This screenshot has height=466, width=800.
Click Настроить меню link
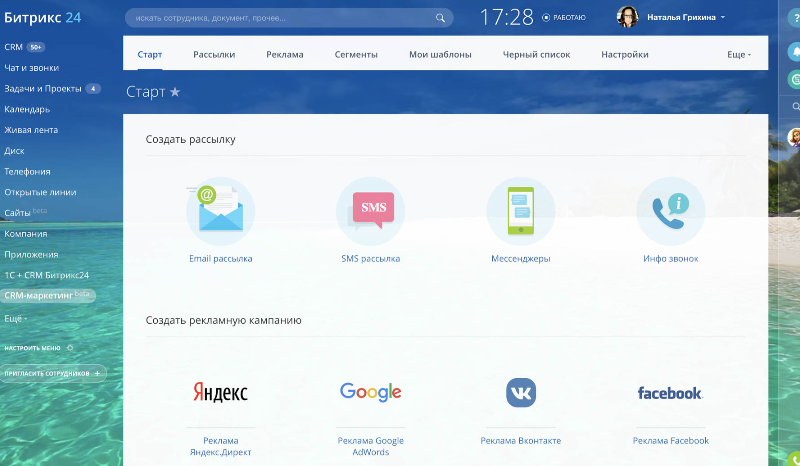pyautogui.click(x=32, y=348)
